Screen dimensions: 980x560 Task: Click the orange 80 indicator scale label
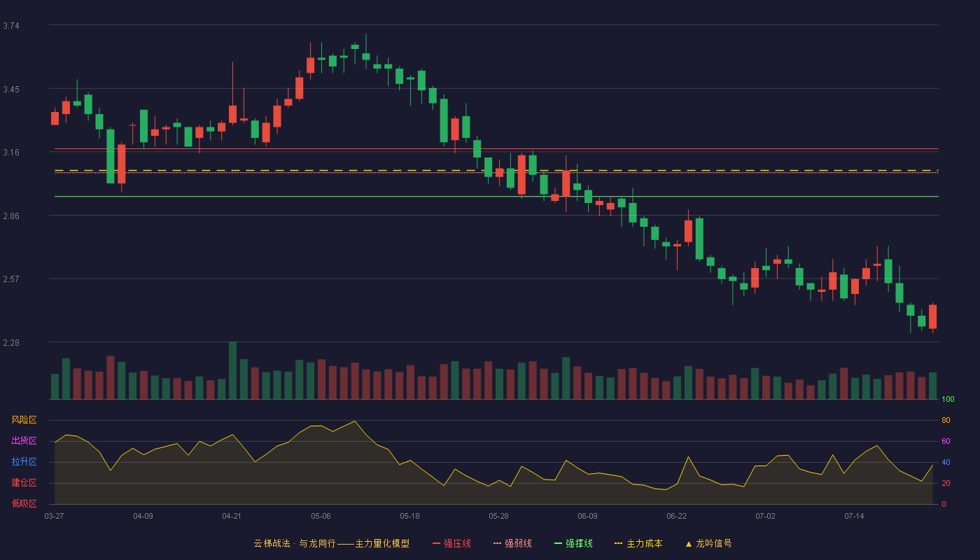(946, 421)
